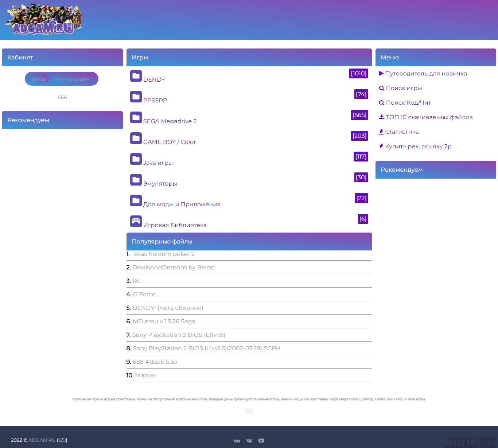Click the VK social icon in footer

[249, 441]
